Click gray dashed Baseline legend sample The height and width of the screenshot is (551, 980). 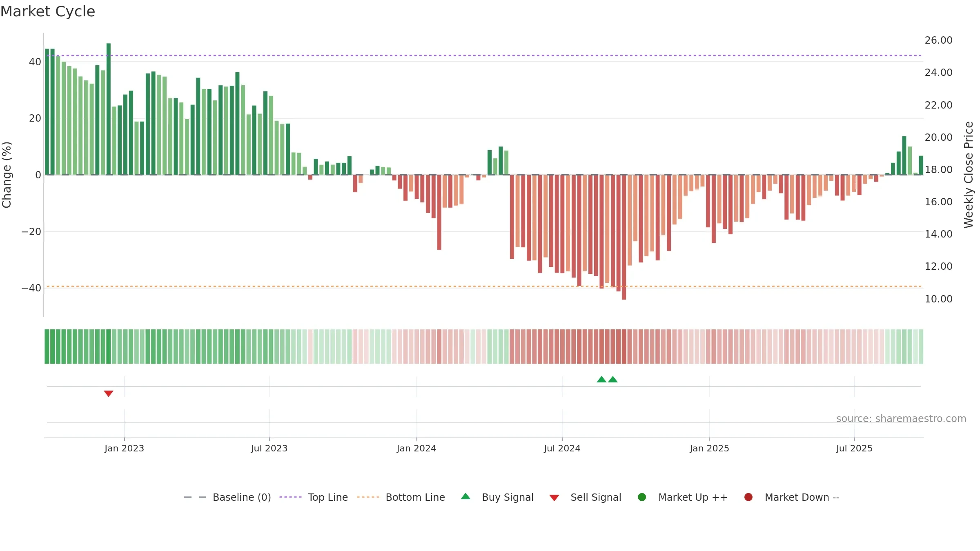[x=195, y=497]
